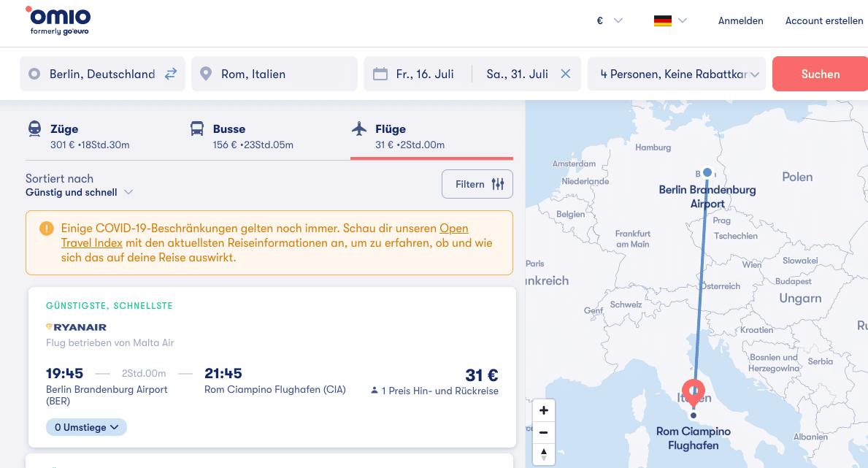Viewport: 868px width, 468px height.
Task: Open the passengers and discount cards dropdown
Action: click(x=677, y=74)
